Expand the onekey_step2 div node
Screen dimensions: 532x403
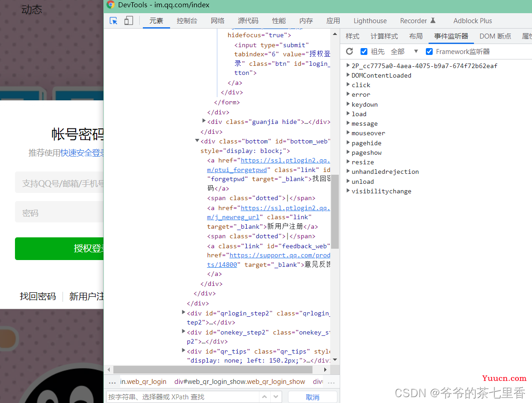pyautogui.click(x=183, y=331)
